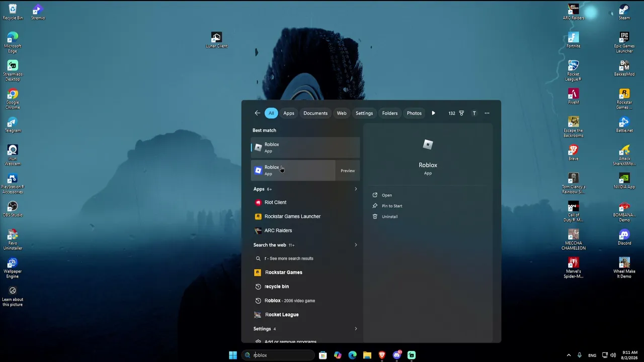Select the Fortnite desktop icon
Image resolution: width=644 pixels, height=362 pixels.
coord(574,40)
